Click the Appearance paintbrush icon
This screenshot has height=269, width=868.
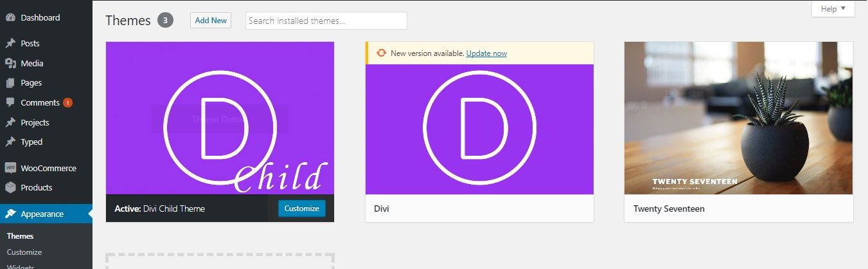point(10,214)
